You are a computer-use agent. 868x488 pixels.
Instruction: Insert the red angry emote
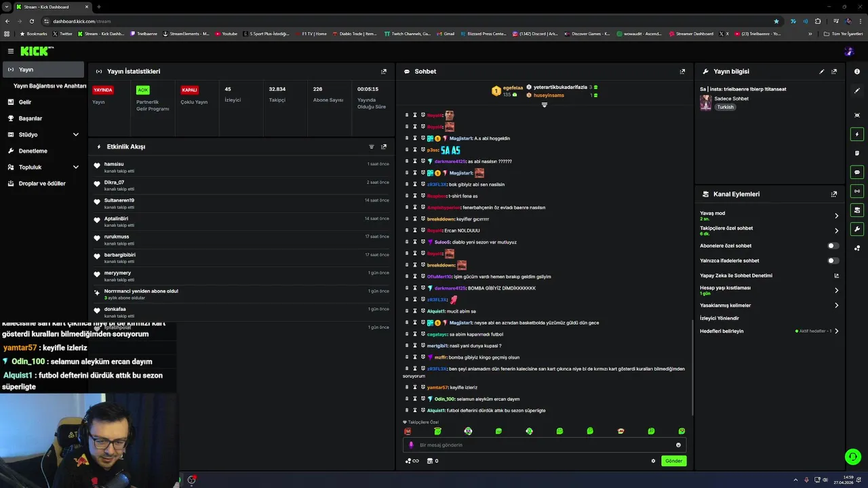tap(408, 431)
